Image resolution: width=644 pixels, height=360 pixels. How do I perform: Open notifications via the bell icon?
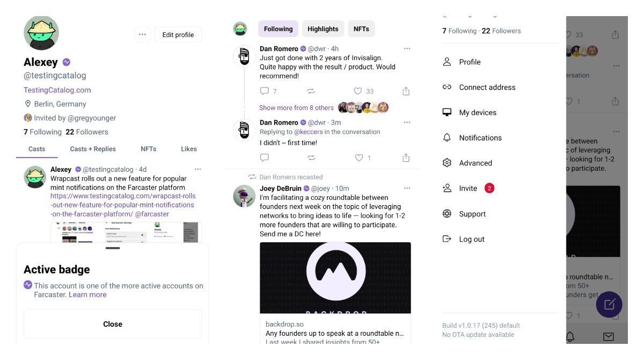(x=570, y=337)
